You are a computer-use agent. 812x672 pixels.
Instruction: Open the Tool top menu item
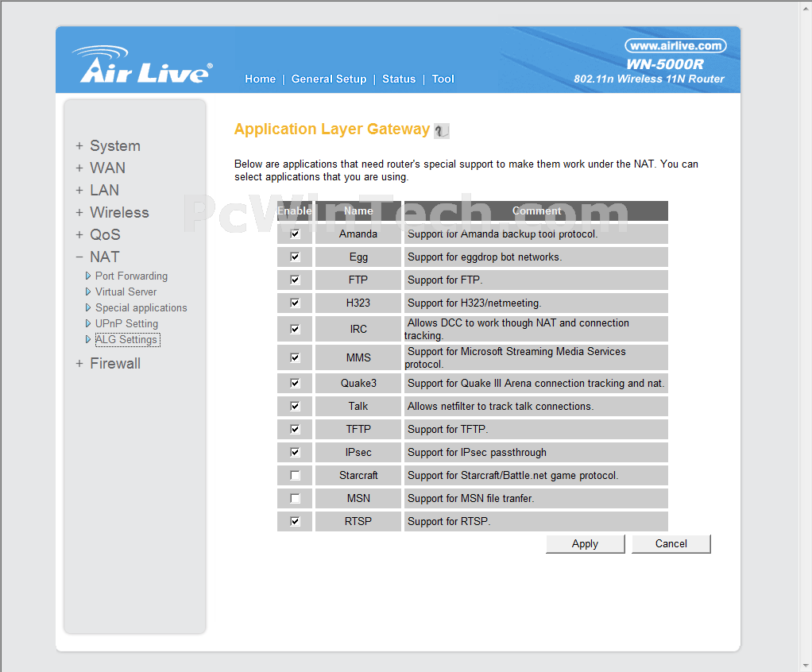[443, 79]
